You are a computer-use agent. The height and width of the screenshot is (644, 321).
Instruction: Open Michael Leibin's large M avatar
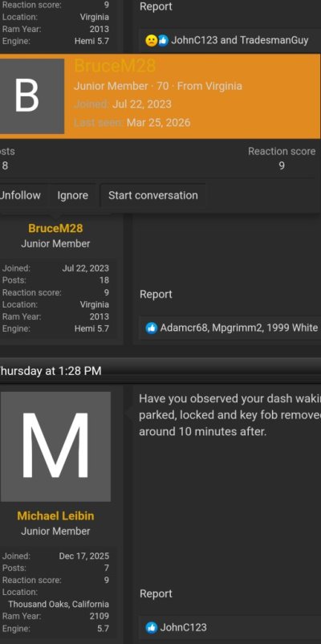[x=55, y=446]
